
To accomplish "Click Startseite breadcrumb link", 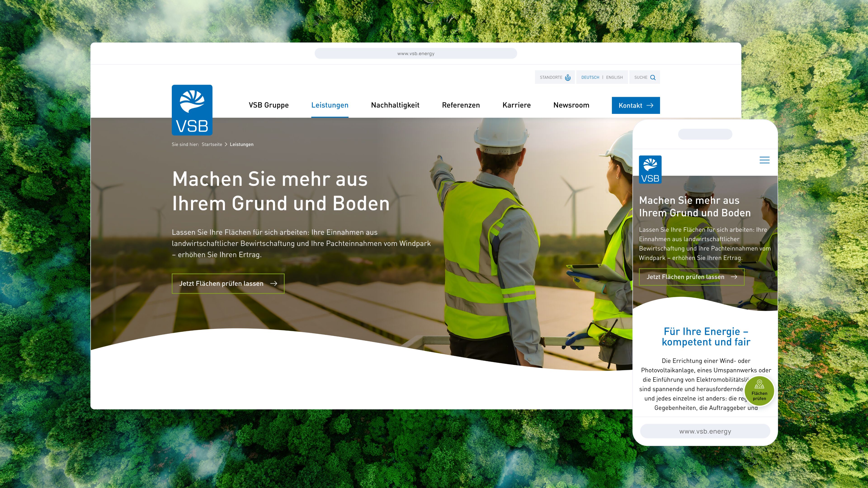I will pos(212,145).
